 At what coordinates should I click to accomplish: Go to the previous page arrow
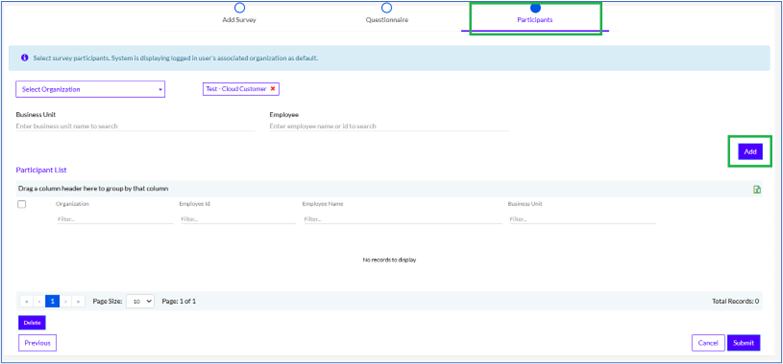coord(39,301)
